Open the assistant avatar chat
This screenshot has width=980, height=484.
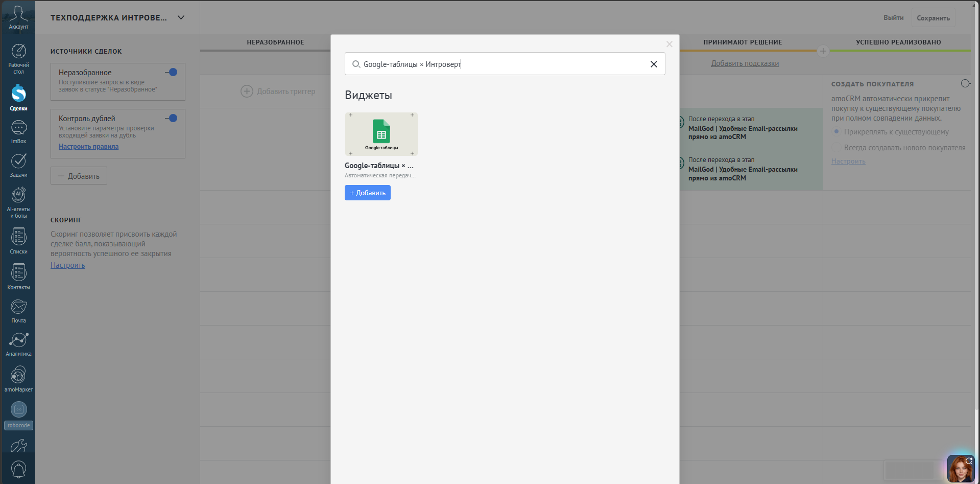pyautogui.click(x=961, y=469)
